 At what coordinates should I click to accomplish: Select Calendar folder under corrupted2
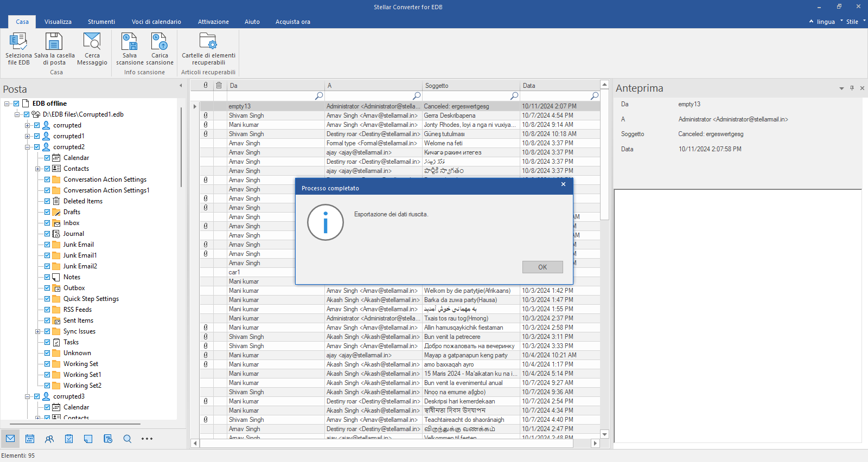(76, 158)
